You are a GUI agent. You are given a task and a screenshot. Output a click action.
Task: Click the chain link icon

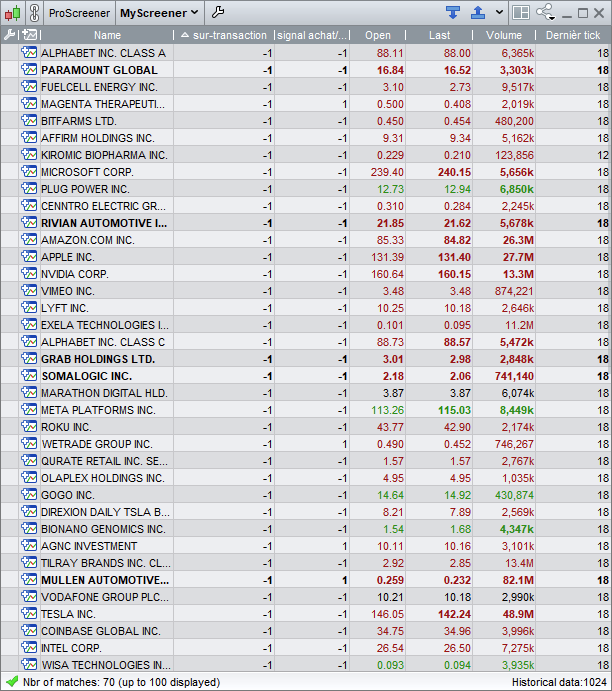click(x=34, y=13)
